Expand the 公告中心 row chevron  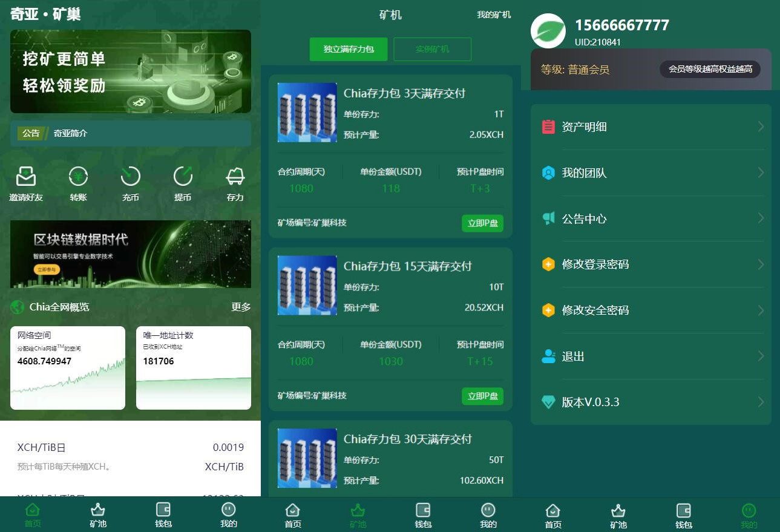pos(761,218)
